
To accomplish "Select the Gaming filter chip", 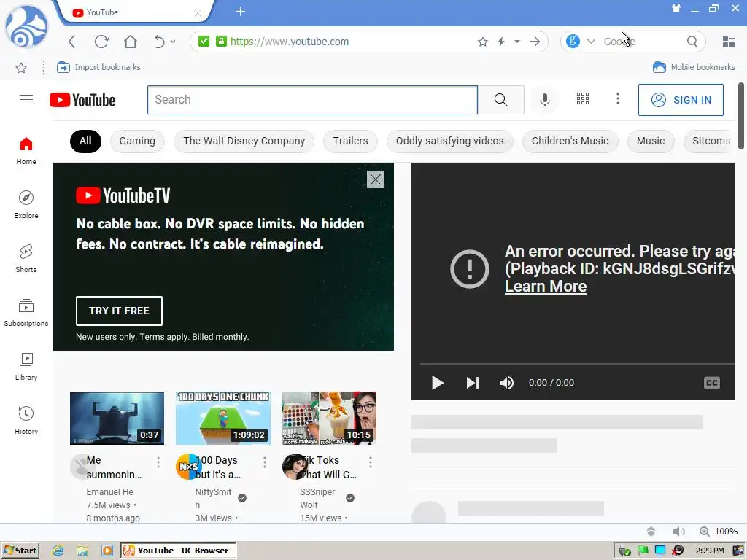I will click(137, 141).
